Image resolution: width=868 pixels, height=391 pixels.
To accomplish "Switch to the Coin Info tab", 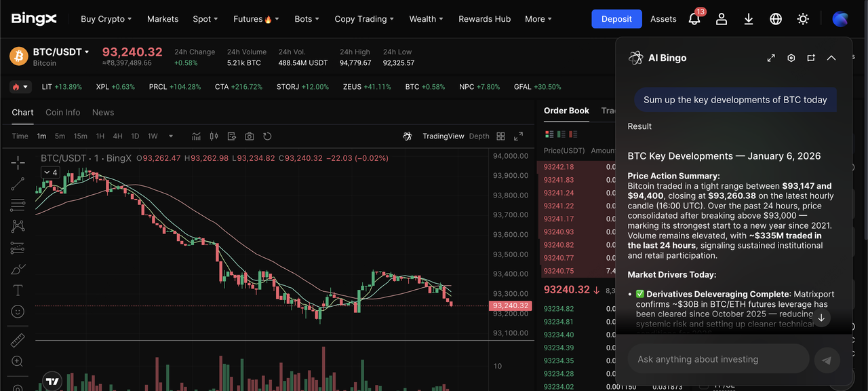I will click(x=62, y=113).
